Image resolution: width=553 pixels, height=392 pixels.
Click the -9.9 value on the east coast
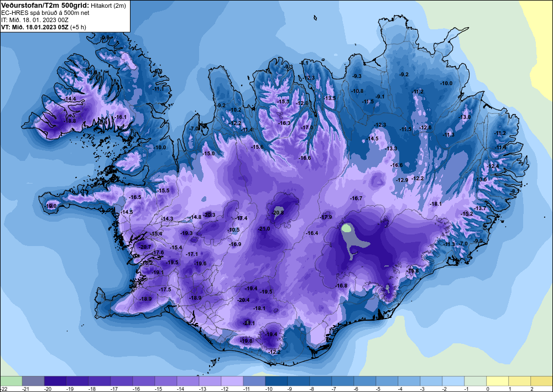coord(478,241)
